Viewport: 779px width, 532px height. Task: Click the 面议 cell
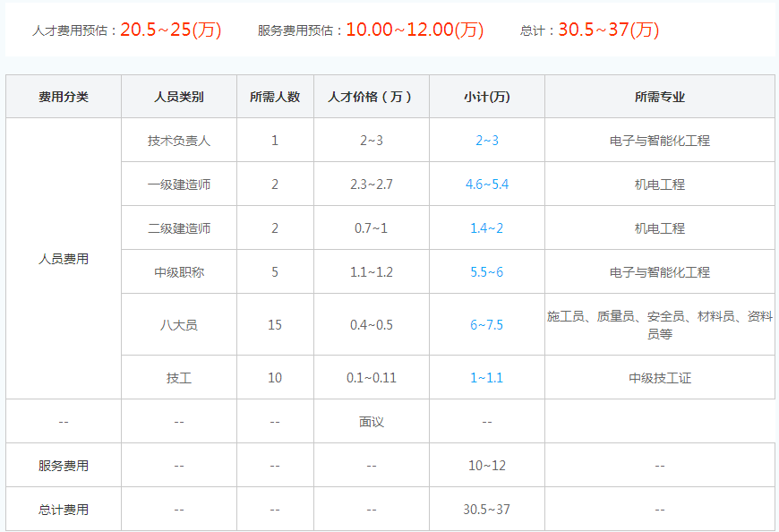tap(371, 422)
